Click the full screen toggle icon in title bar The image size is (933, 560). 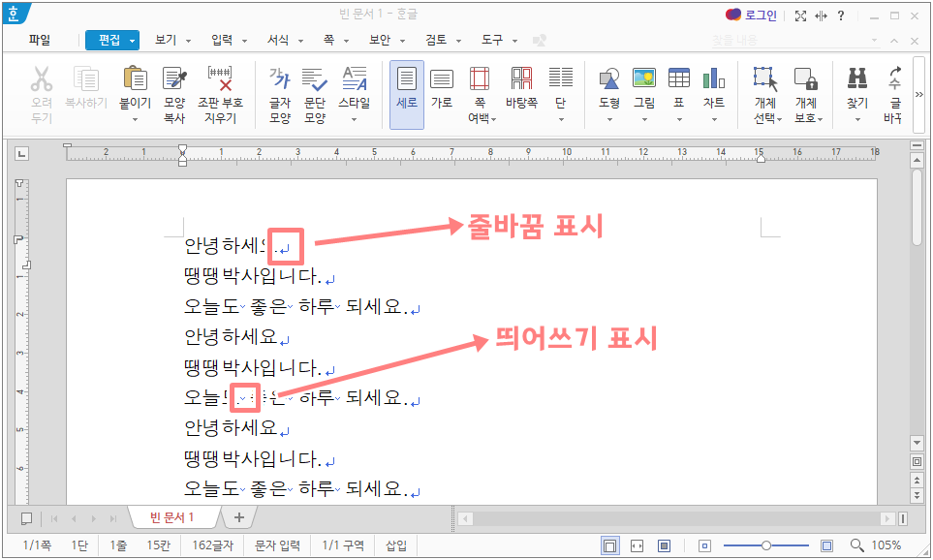800,16
